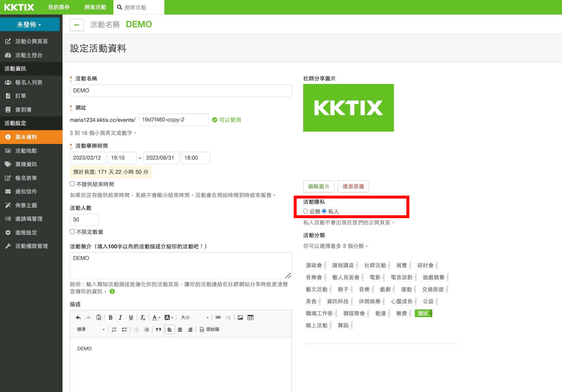Image resolution: width=562 pixels, height=392 pixels.
Task: Click the redo arrow in editor toolbar
Action: click(88, 317)
